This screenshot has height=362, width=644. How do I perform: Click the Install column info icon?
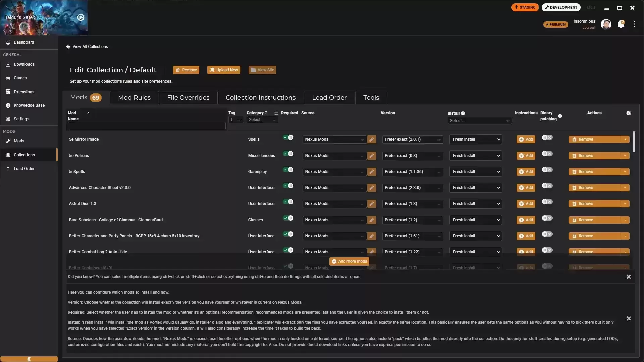[x=463, y=113]
